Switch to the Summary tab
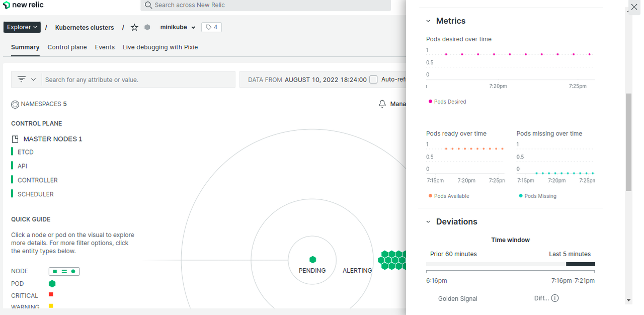644x315 pixels. point(25,47)
